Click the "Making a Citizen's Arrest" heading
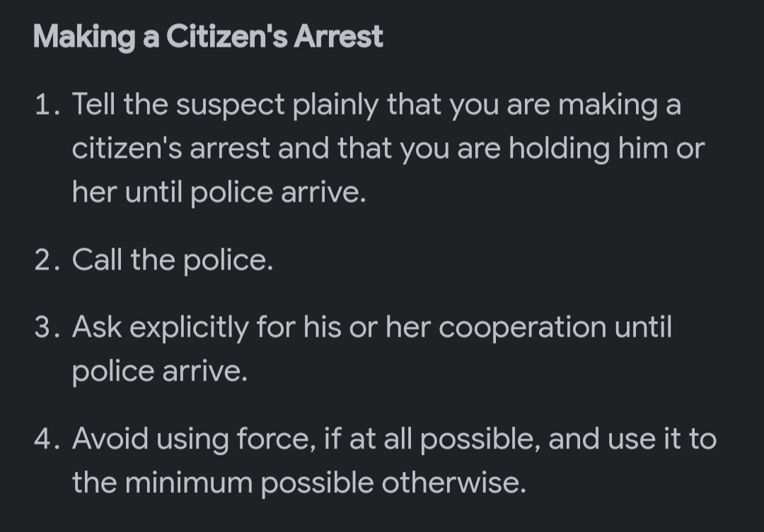Image resolution: width=764 pixels, height=532 pixels. point(208,37)
